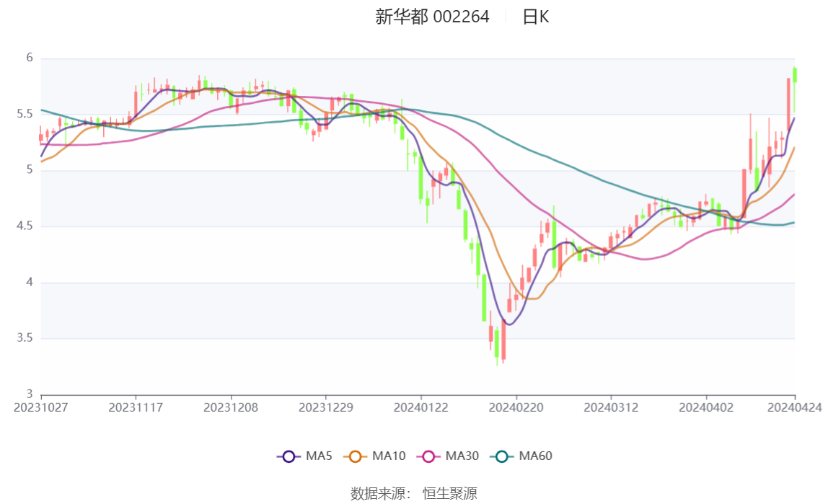
Task: Click the 20240122 date tick label
Action: (420, 407)
